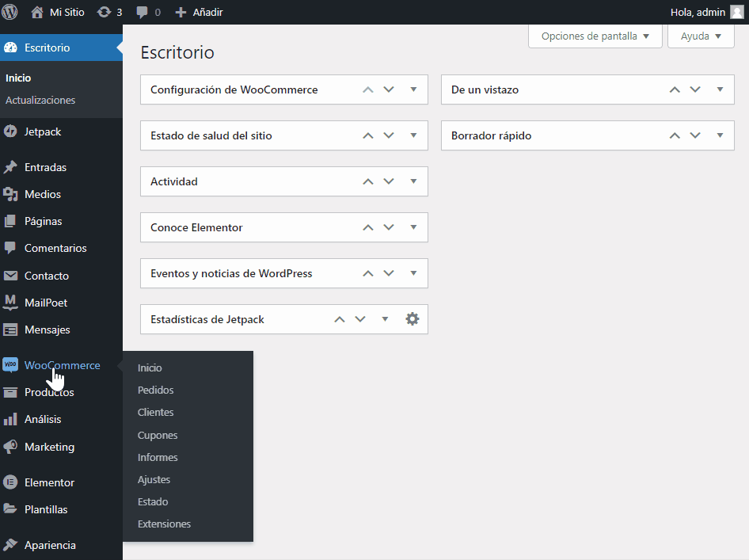Click the WooCommerce Woo icon
Image resolution: width=749 pixels, height=560 pixels.
click(10, 365)
